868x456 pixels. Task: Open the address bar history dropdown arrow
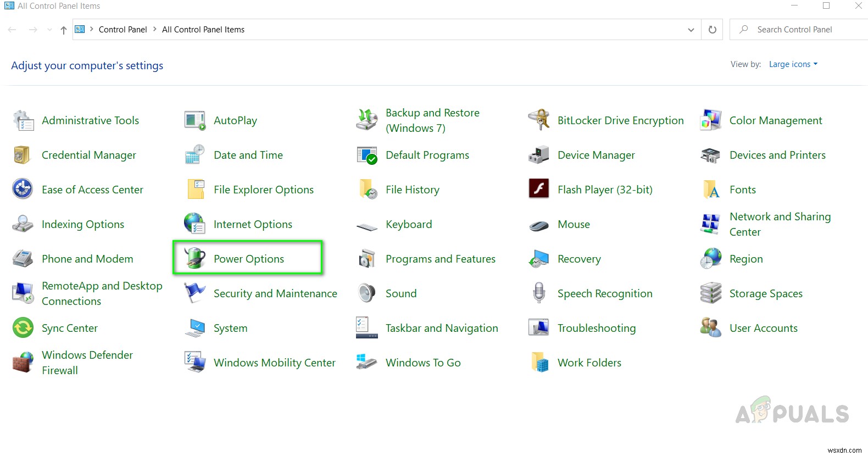(x=691, y=30)
